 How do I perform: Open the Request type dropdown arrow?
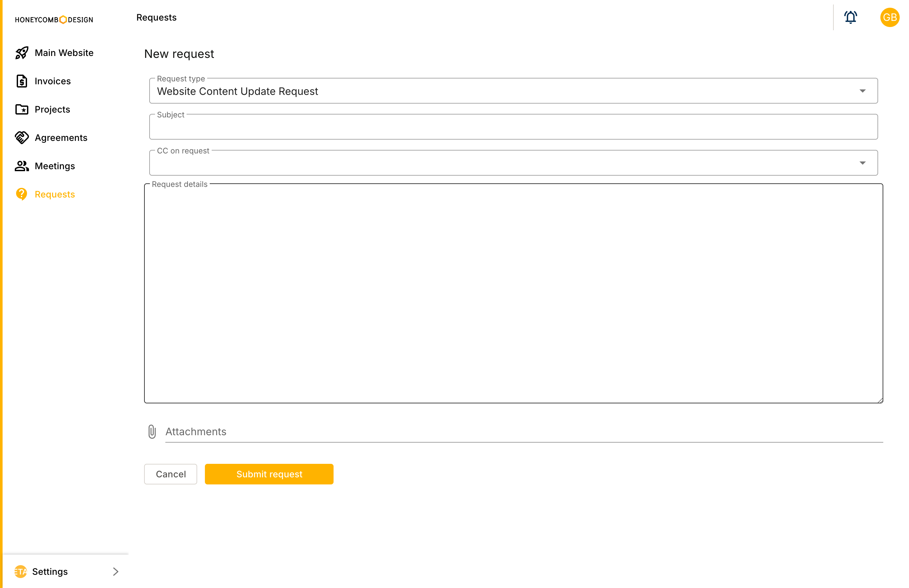tap(862, 91)
